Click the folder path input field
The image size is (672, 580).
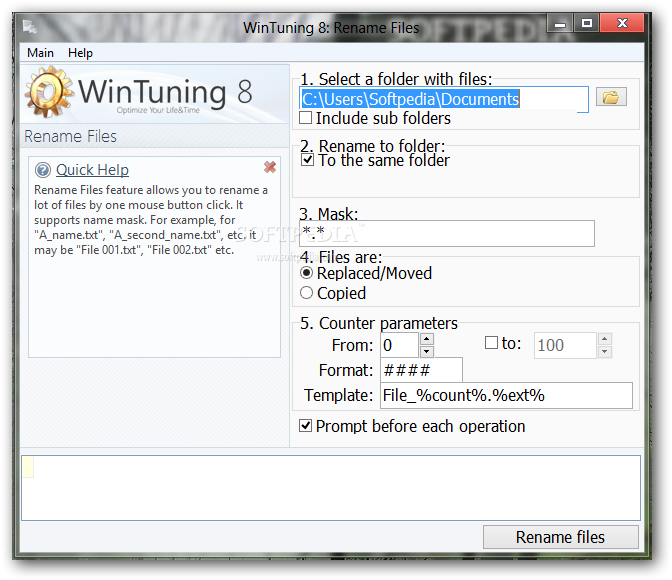pos(444,99)
